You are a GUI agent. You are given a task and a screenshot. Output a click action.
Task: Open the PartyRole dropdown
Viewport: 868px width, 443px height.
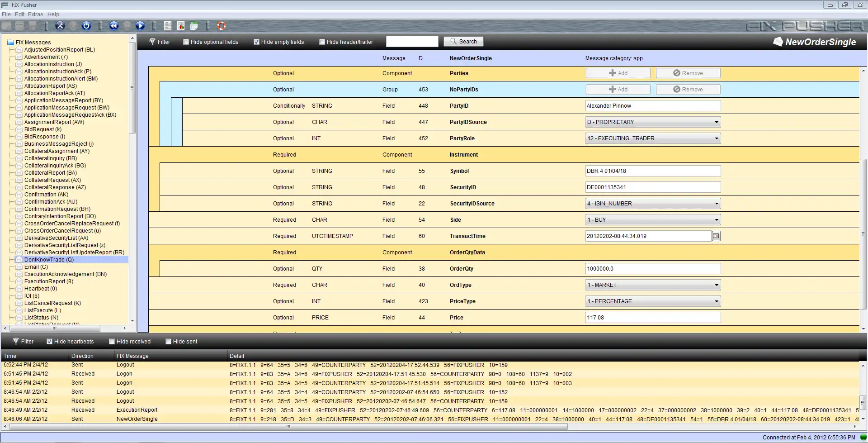tap(653, 138)
